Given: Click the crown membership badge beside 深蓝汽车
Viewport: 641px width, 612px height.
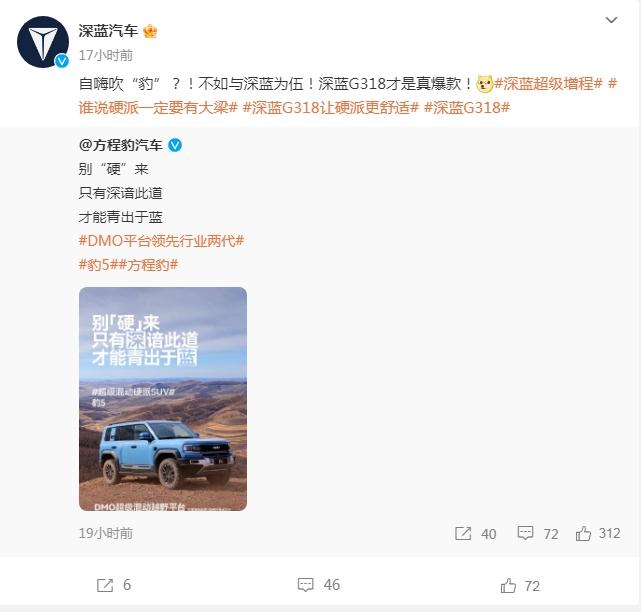Looking at the screenshot, I should coord(150,31).
